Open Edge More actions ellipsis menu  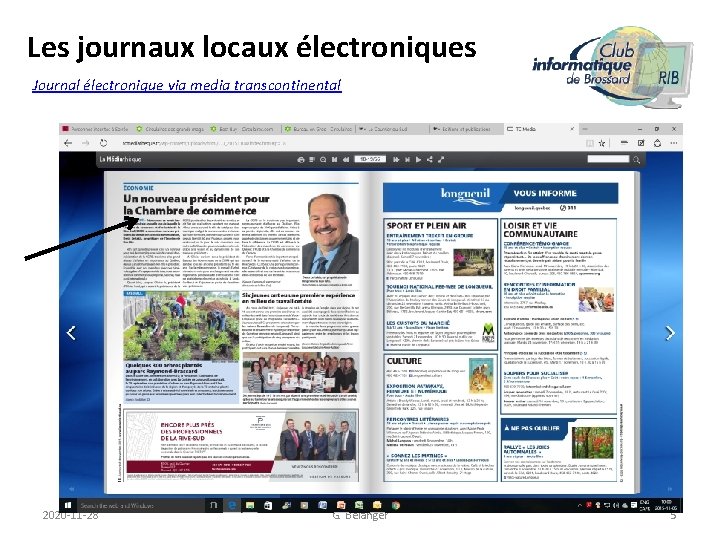674,143
